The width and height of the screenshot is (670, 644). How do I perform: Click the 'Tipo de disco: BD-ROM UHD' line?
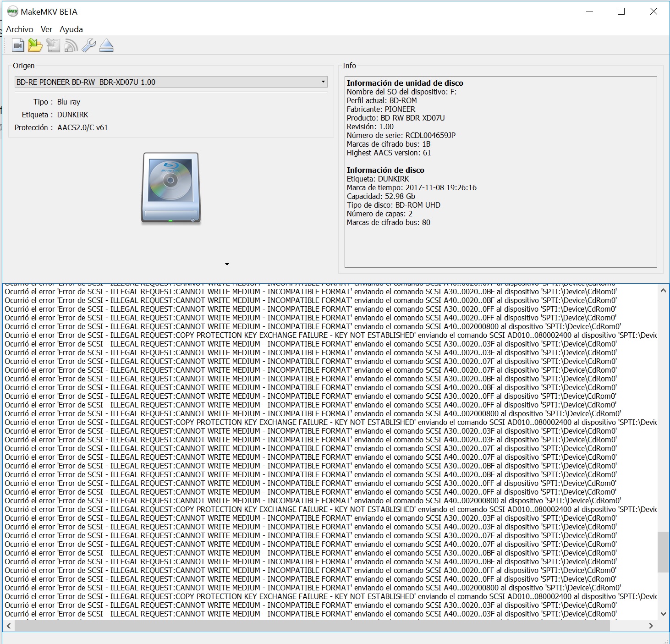[393, 205]
